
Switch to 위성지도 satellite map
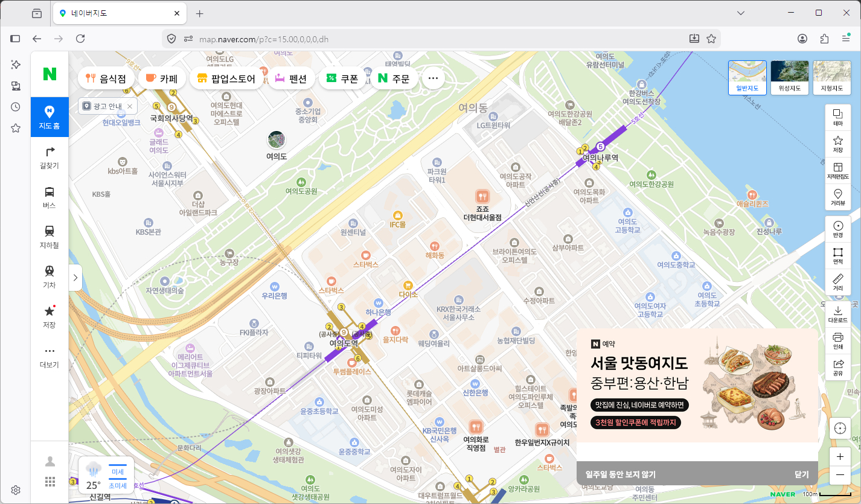click(790, 78)
